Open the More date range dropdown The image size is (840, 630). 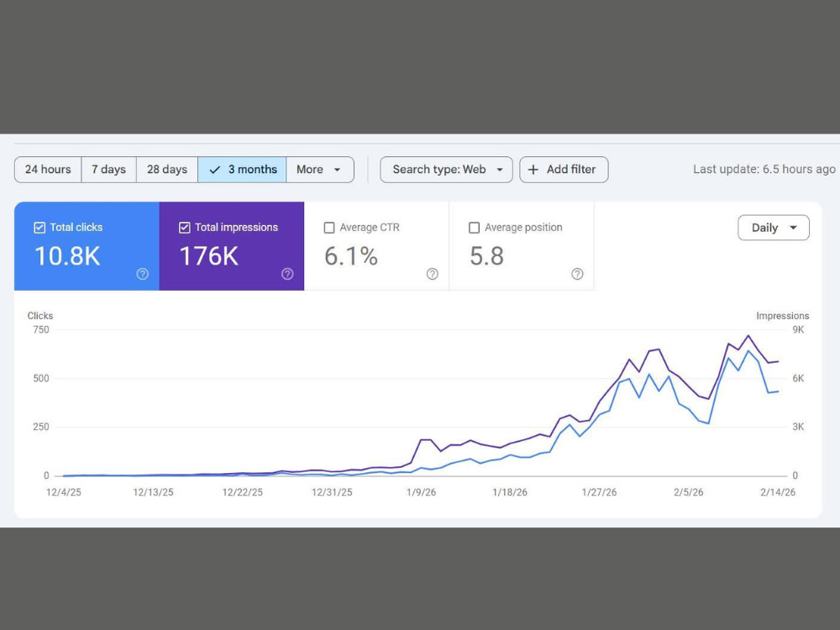pyautogui.click(x=320, y=170)
